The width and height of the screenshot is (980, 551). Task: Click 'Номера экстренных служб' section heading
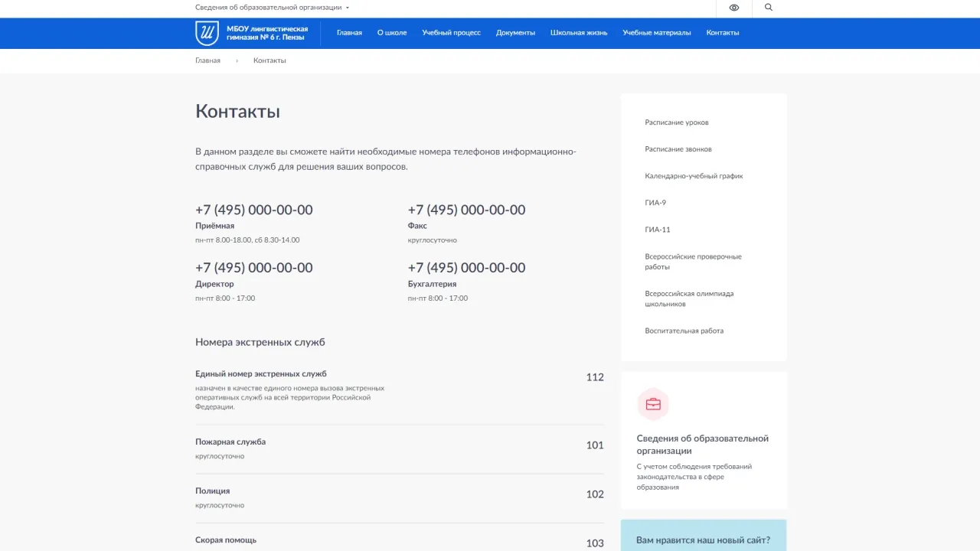[260, 342]
